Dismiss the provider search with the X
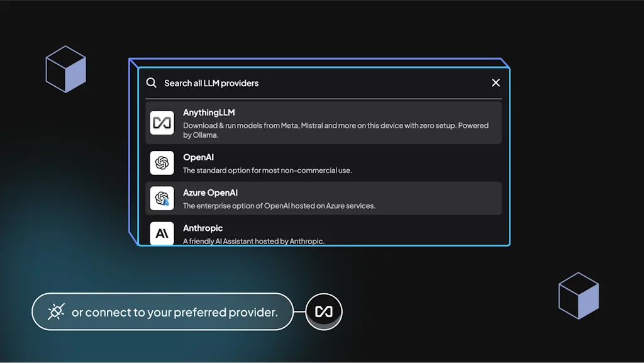 496,82
